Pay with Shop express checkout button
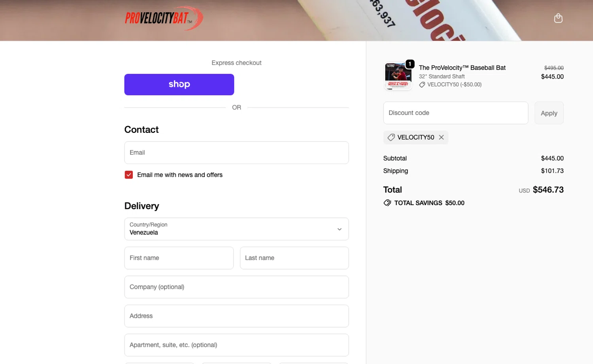This screenshot has width=593, height=364. pyautogui.click(x=179, y=85)
